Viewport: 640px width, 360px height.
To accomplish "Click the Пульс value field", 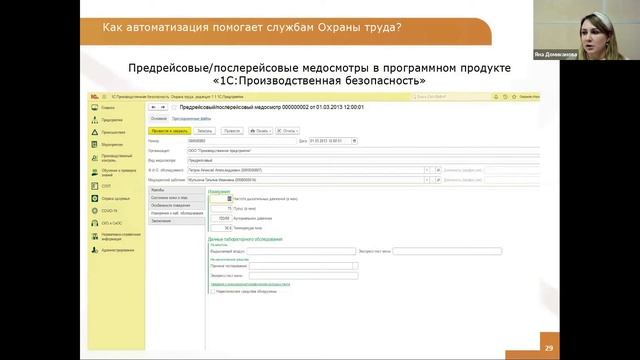I will coord(221,209).
